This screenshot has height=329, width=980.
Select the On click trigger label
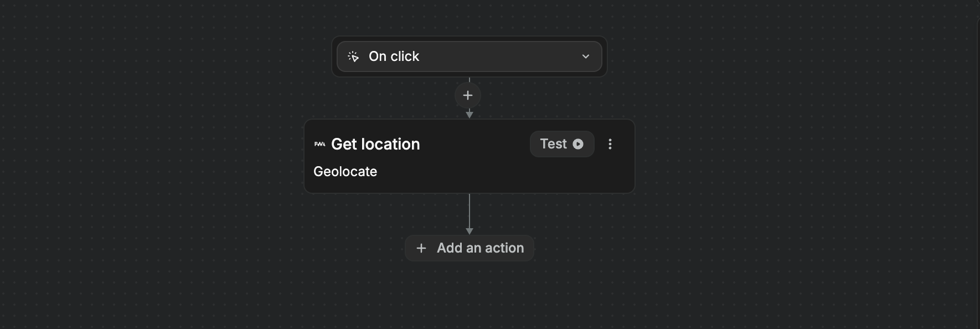(394, 56)
